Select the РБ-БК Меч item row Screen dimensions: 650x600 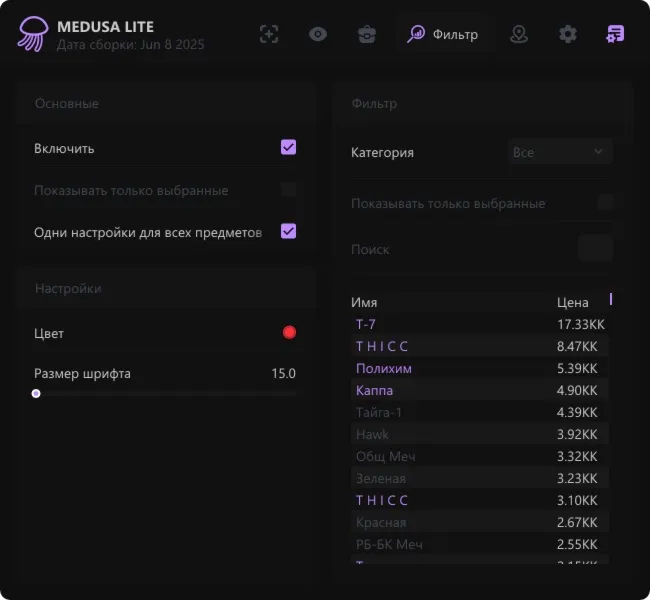(480, 544)
